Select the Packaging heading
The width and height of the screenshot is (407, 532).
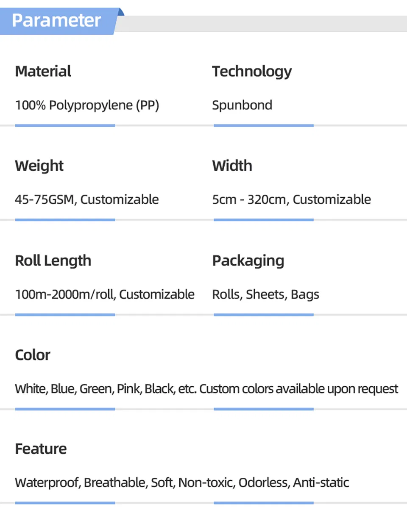[248, 260]
